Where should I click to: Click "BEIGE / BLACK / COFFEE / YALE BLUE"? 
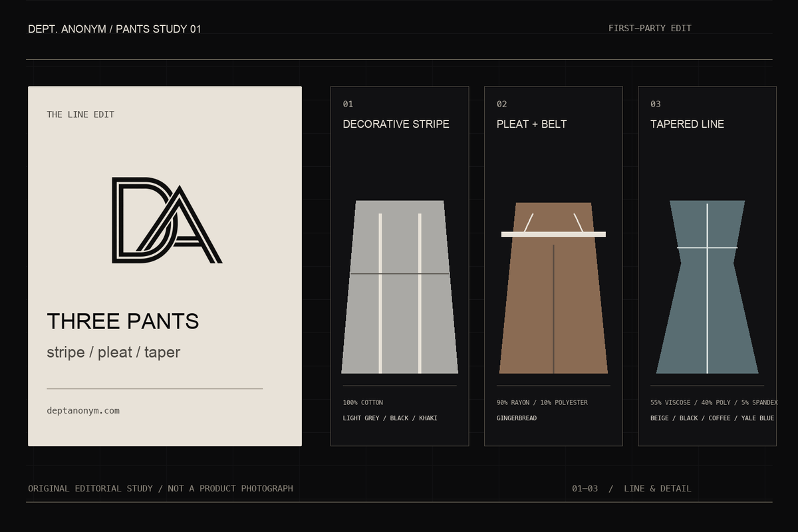pyautogui.click(x=712, y=418)
